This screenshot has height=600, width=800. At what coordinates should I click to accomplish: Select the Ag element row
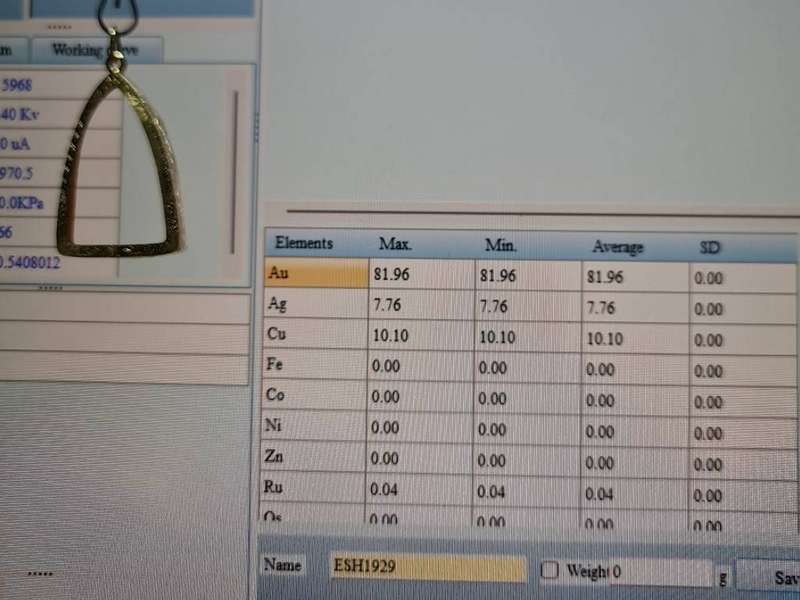(x=315, y=303)
